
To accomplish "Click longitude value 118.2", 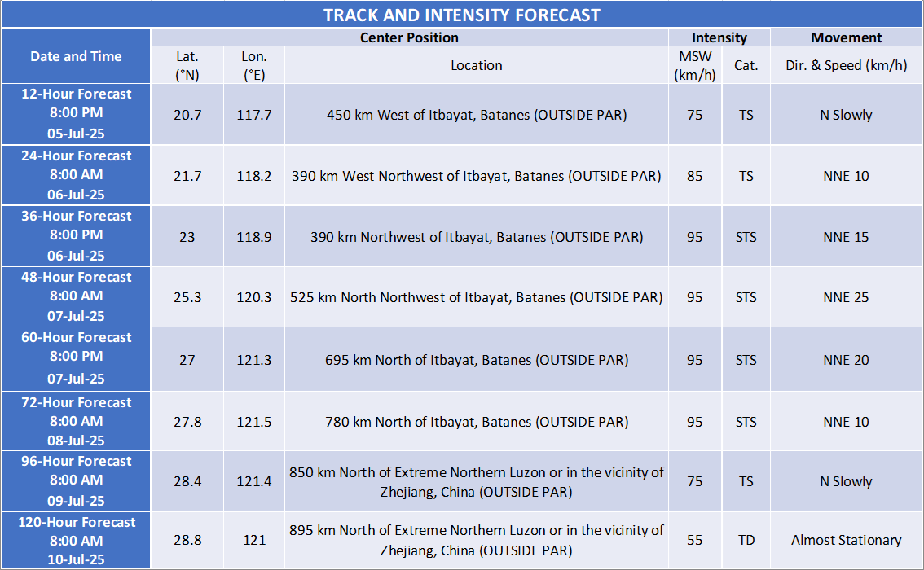I will pos(254,176).
